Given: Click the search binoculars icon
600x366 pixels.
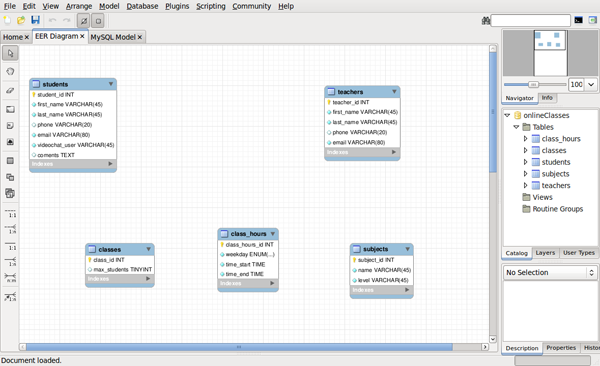Looking at the screenshot, I should (486, 20).
